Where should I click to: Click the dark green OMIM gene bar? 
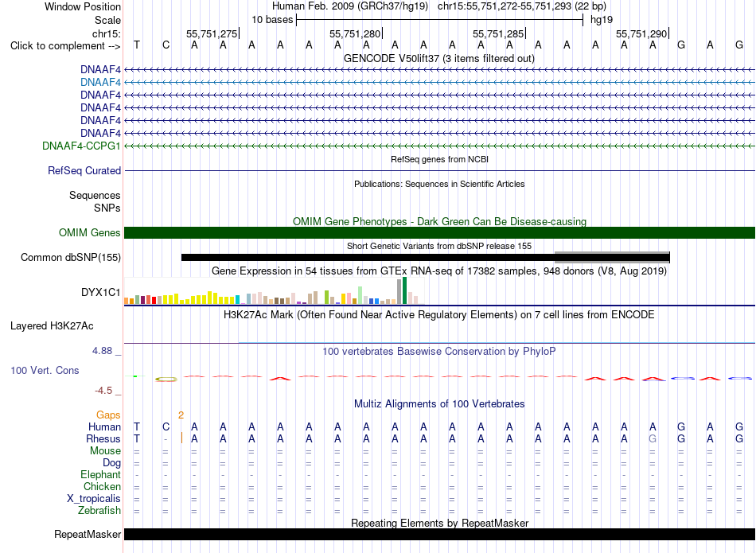[x=439, y=233]
